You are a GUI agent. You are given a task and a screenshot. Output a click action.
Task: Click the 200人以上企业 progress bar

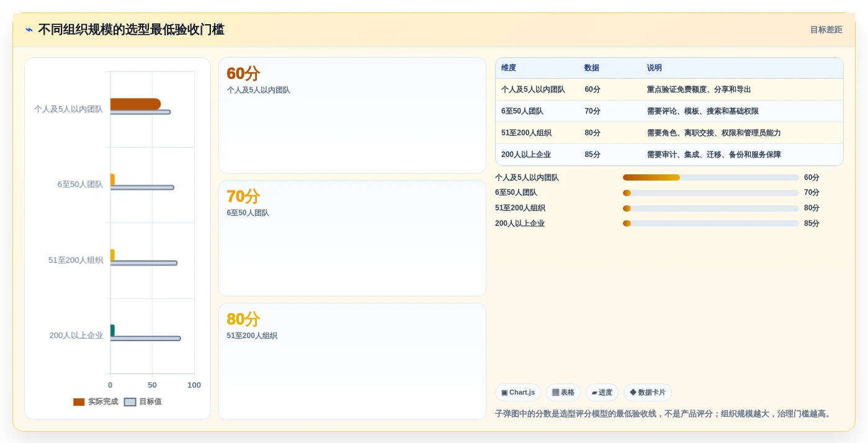[x=711, y=223]
